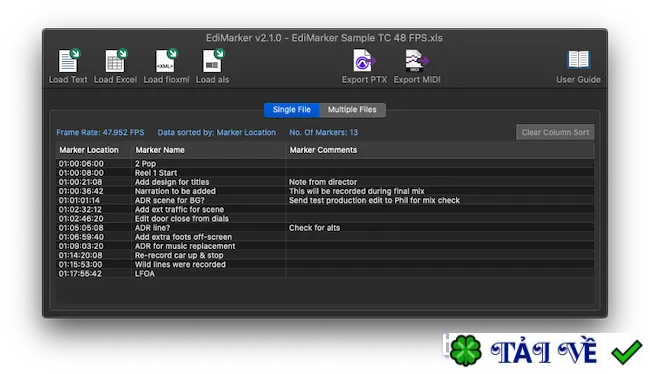
Task: Click the Clear Column Sort button
Action: tap(555, 132)
